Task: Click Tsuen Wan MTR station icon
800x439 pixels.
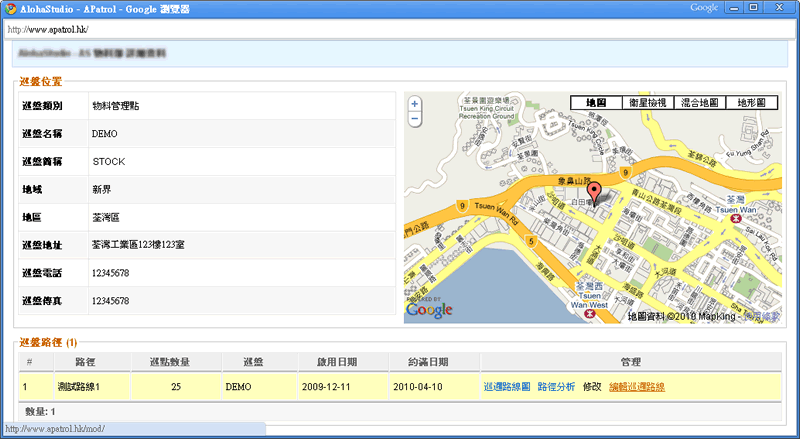Action: 736,218
